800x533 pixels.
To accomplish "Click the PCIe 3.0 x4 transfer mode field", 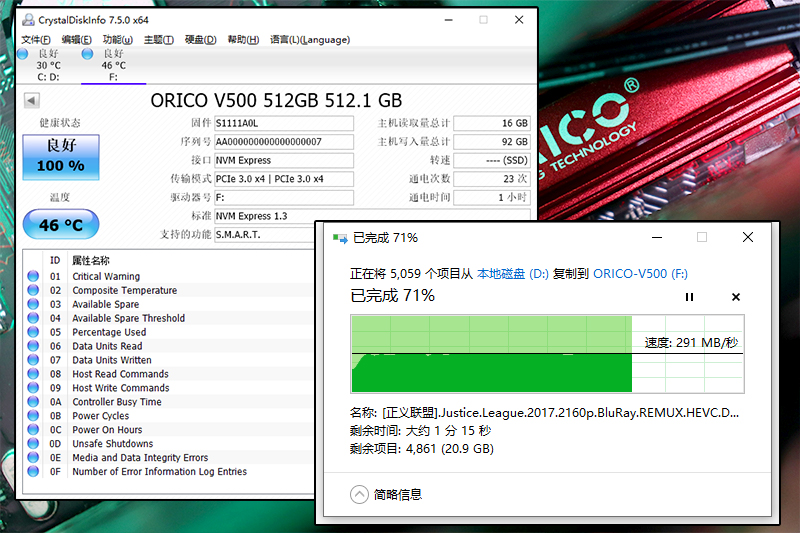I will (x=284, y=179).
